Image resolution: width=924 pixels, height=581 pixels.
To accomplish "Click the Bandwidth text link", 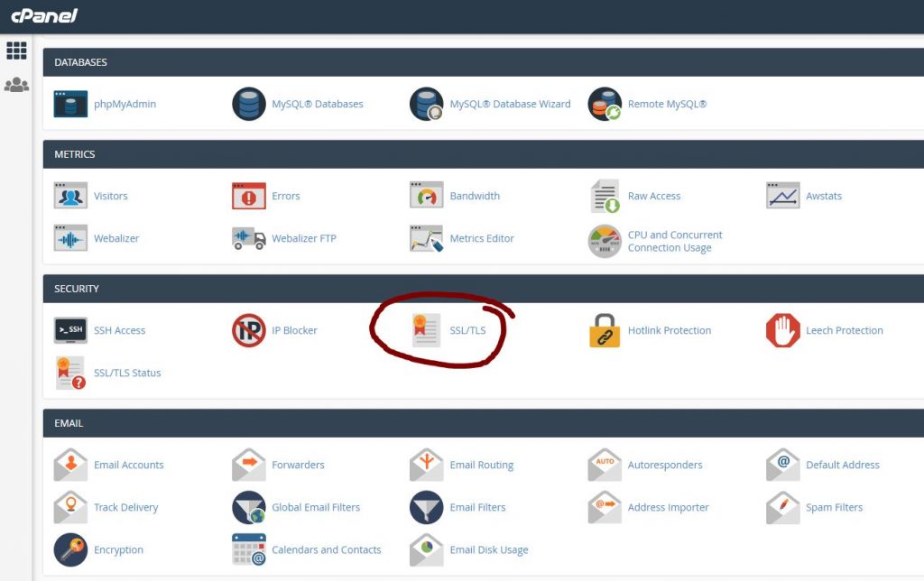I will pyautogui.click(x=475, y=196).
